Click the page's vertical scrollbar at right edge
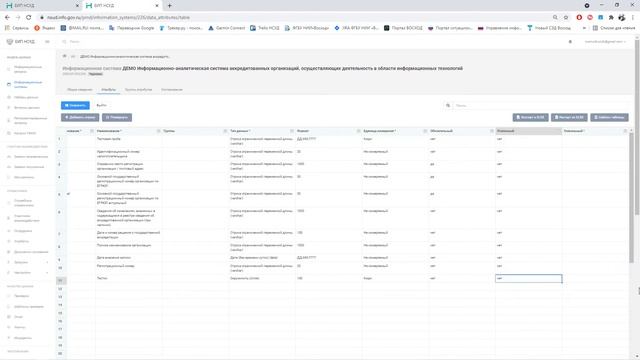The width and height of the screenshot is (640, 360). click(637, 127)
